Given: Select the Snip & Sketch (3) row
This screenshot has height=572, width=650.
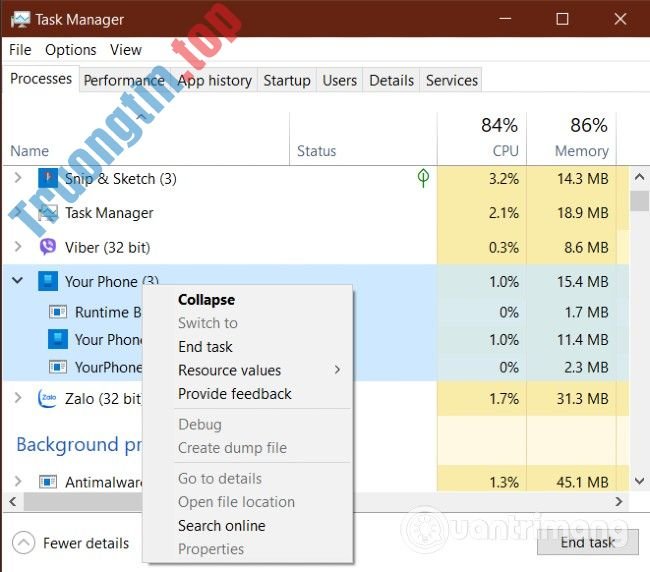Looking at the screenshot, I should pyautogui.click(x=316, y=178).
